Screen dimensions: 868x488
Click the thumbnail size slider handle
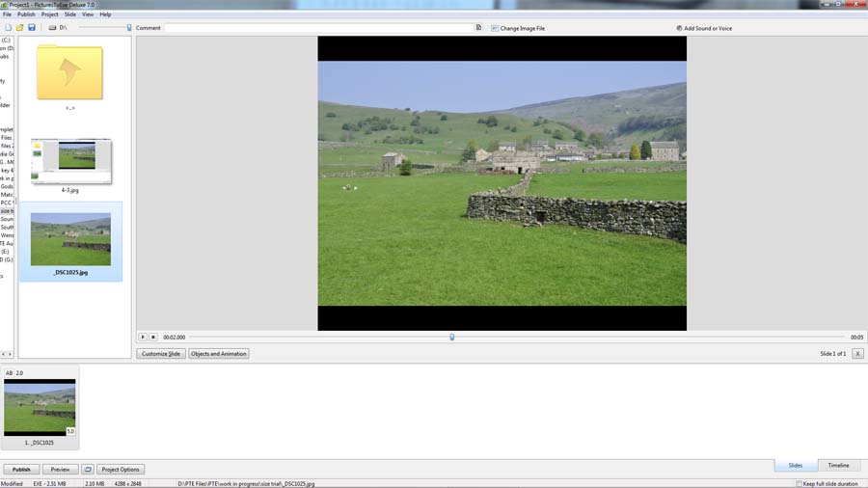click(x=129, y=27)
